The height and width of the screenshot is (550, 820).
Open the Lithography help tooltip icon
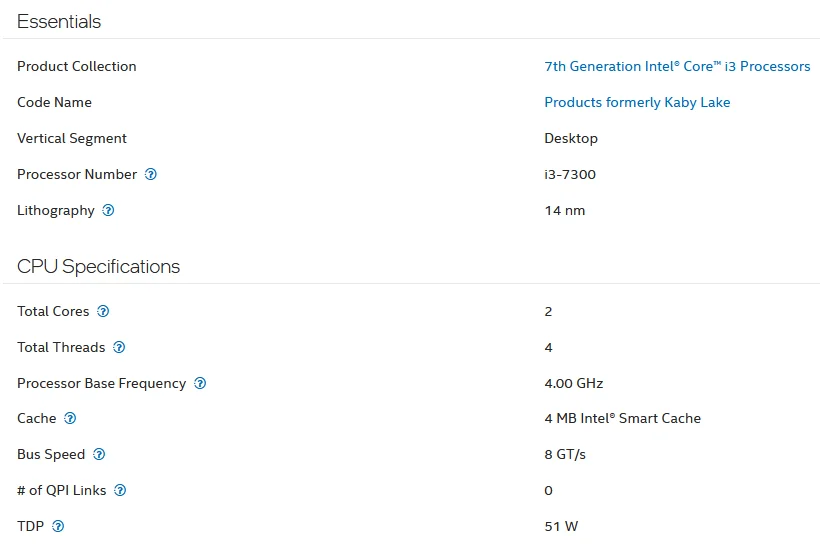(109, 210)
